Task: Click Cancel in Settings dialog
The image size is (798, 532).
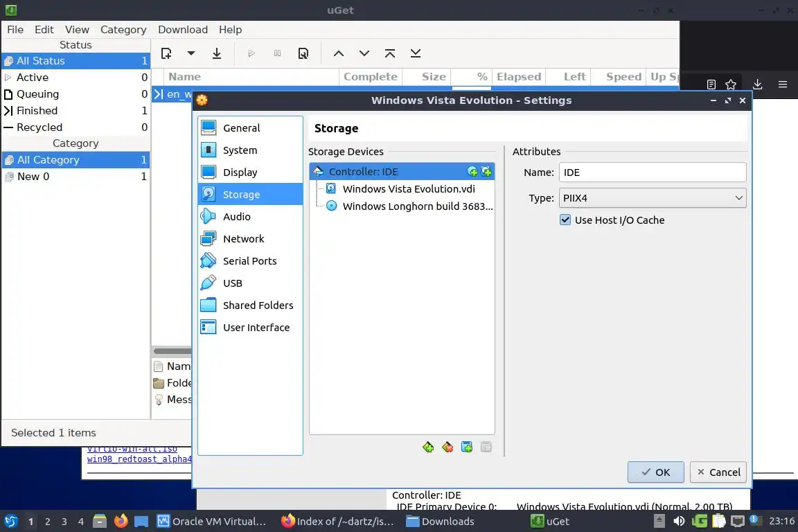Action: click(x=718, y=472)
